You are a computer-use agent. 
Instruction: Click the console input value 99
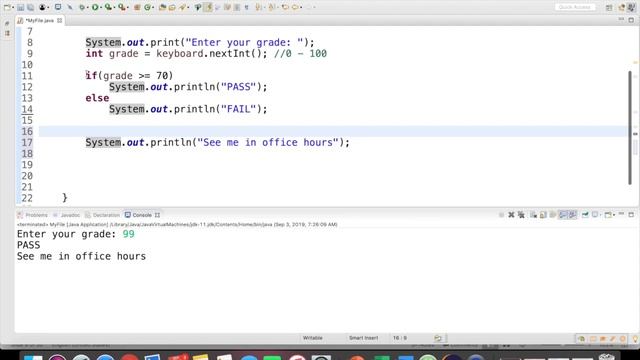129,234
